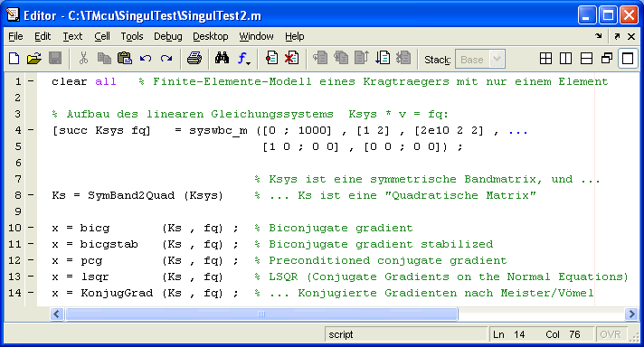644x347 pixels.
Task: Undo the last edit
Action: [146, 59]
